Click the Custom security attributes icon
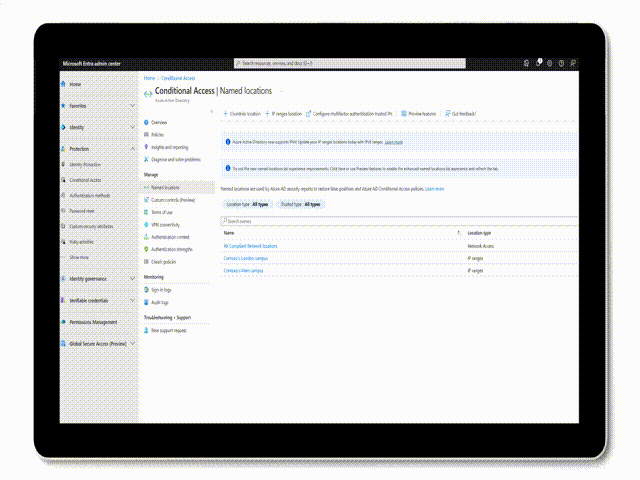Viewport: 640px width, 480px height. pos(63,226)
